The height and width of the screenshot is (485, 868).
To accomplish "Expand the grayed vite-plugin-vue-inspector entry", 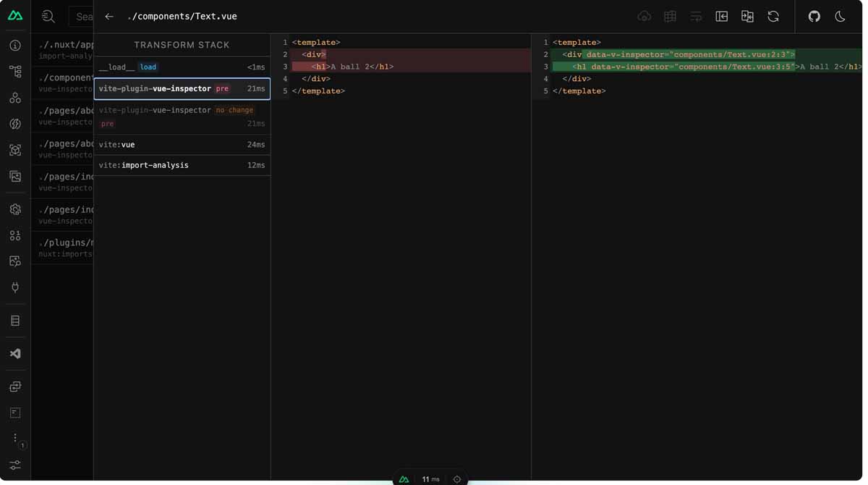I will pos(181,116).
